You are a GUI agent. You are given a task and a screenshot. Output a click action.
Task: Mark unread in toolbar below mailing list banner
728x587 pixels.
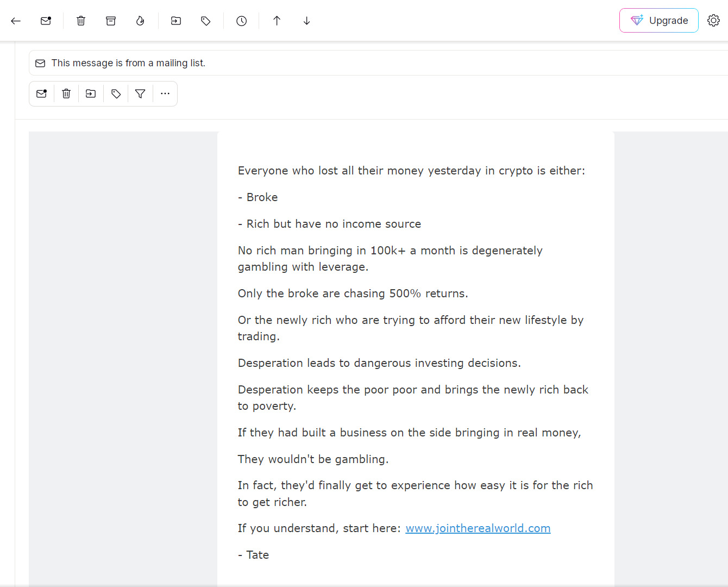click(42, 93)
